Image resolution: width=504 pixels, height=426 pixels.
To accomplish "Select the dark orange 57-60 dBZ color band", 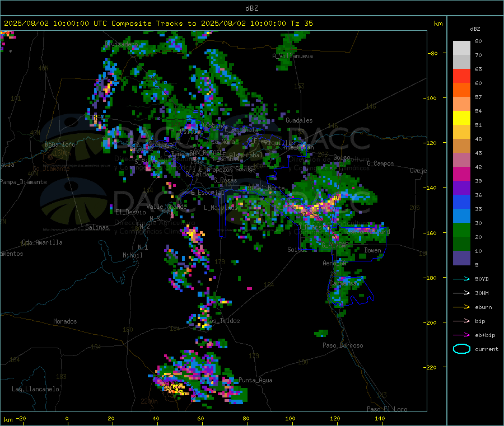I will coord(461,90).
